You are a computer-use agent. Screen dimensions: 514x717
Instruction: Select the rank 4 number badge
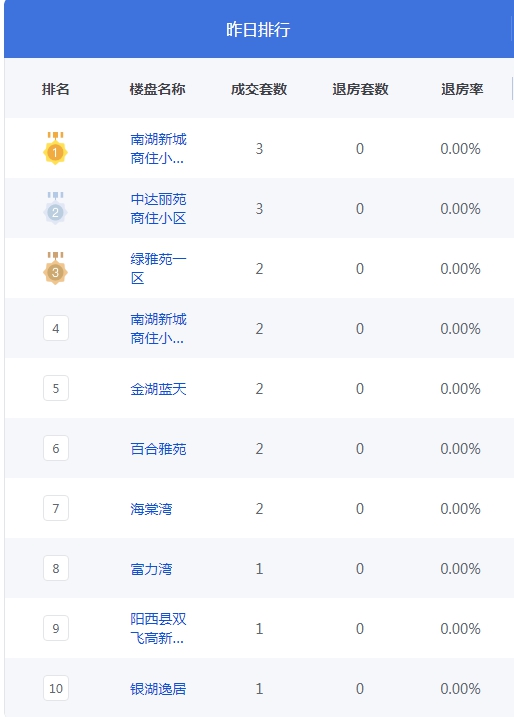[x=56, y=328]
